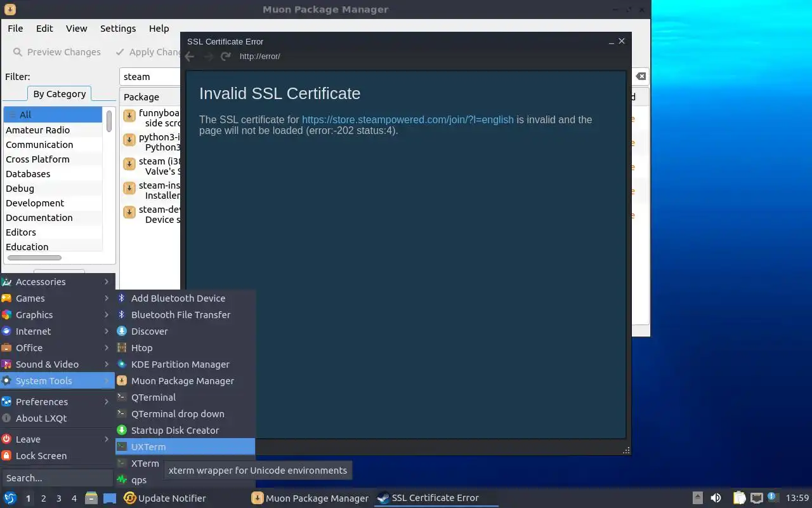Click the Discover app icon in the menu
Screen dimensions: 812x508
coord(122,331)
